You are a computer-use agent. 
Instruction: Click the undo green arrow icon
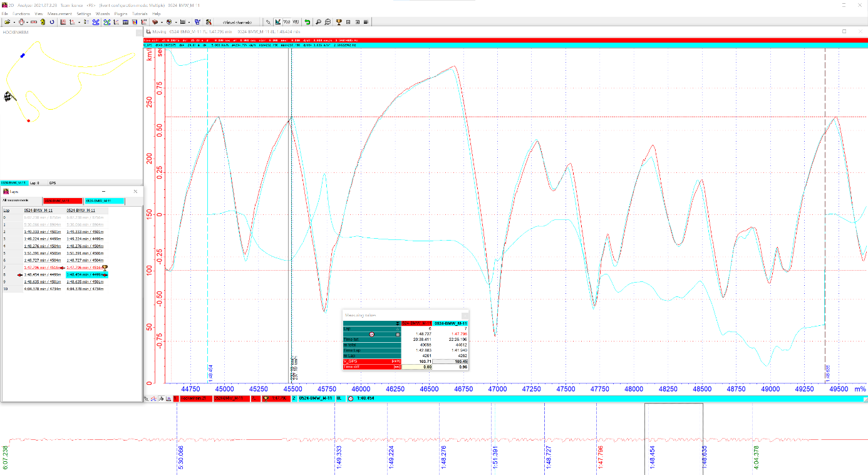point(307,22)
